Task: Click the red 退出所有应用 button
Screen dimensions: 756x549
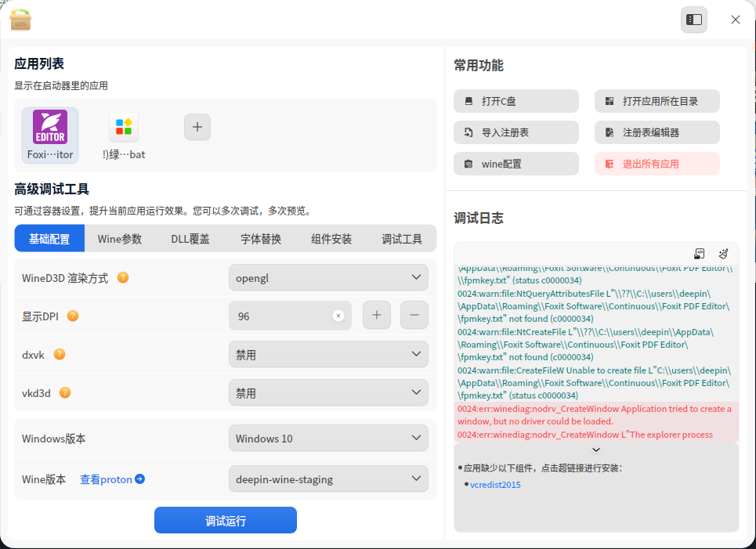Action: (657, 164)
